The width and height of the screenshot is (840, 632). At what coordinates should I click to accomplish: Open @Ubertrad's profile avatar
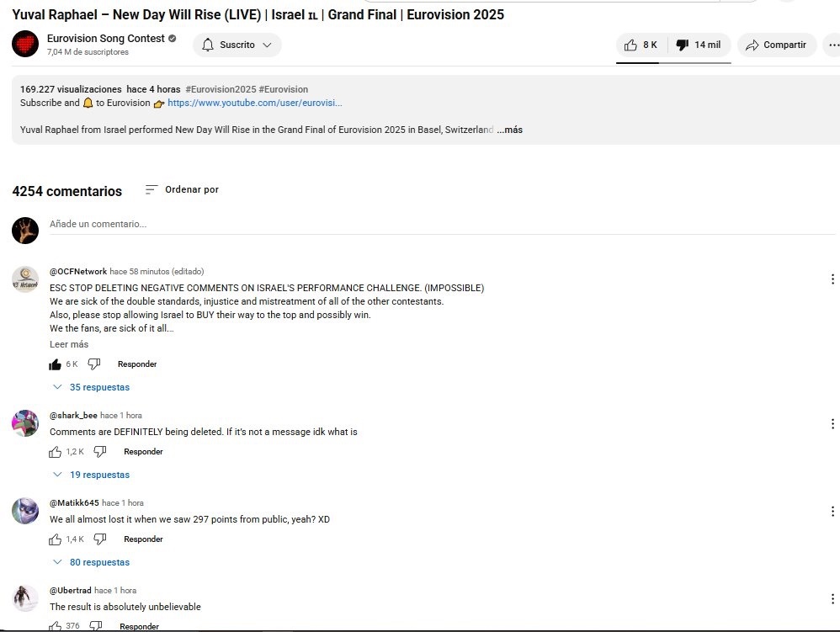[25, 597]
